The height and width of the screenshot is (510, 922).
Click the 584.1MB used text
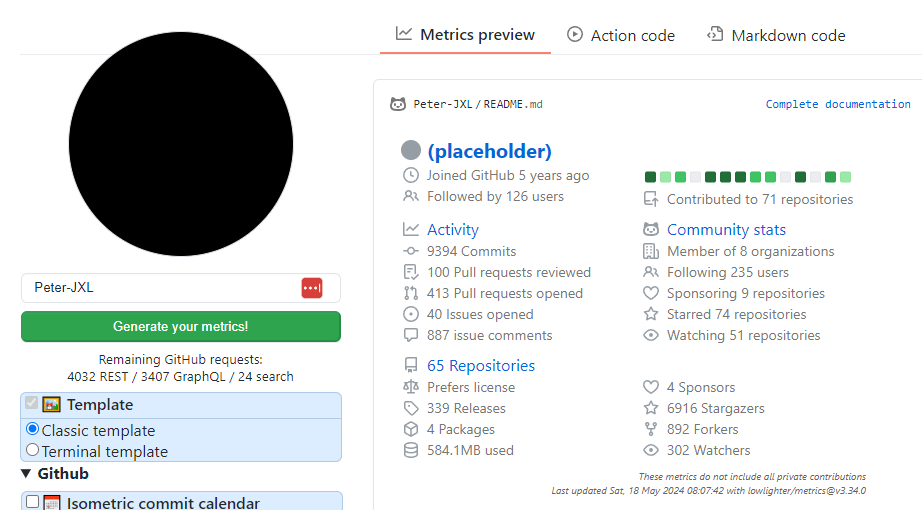[x=470, y=451]
